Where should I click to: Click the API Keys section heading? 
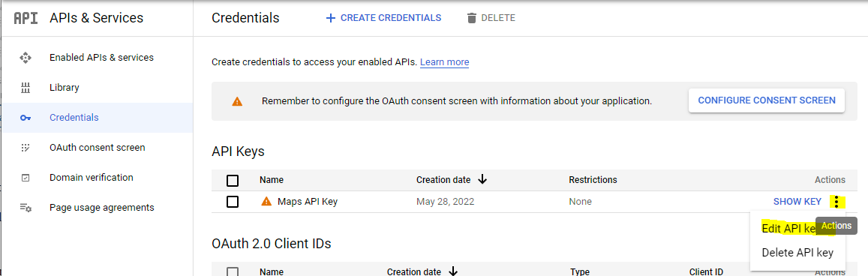click(x=238, y=151)
